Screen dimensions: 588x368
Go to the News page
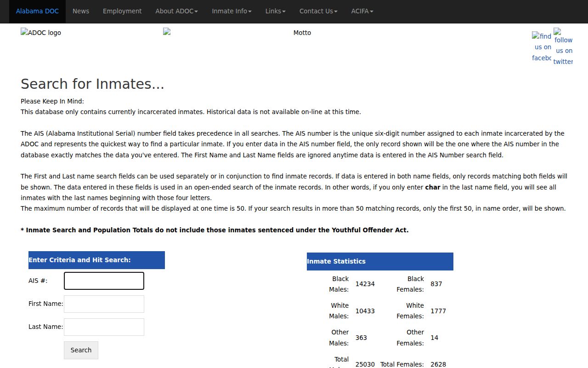[81, 11]
